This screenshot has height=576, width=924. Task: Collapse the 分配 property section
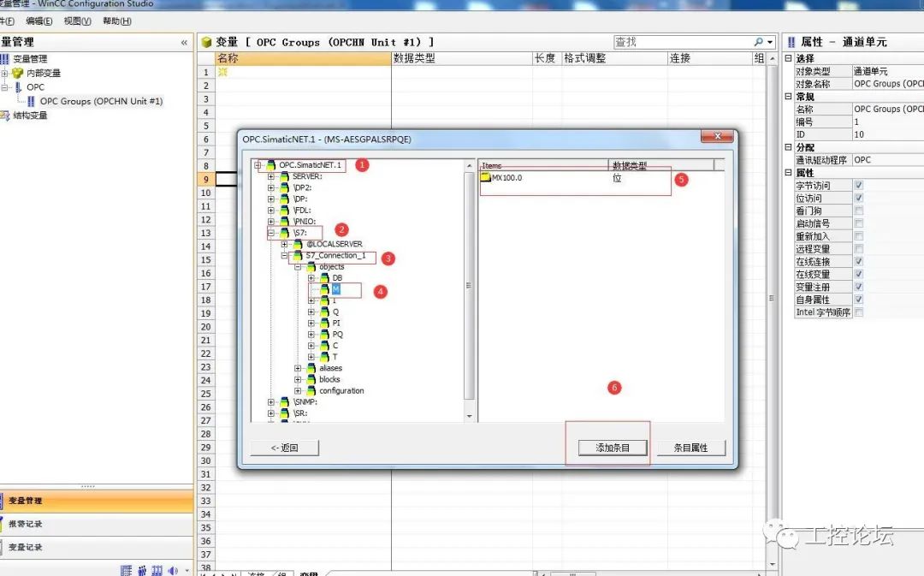click(789, 147)
